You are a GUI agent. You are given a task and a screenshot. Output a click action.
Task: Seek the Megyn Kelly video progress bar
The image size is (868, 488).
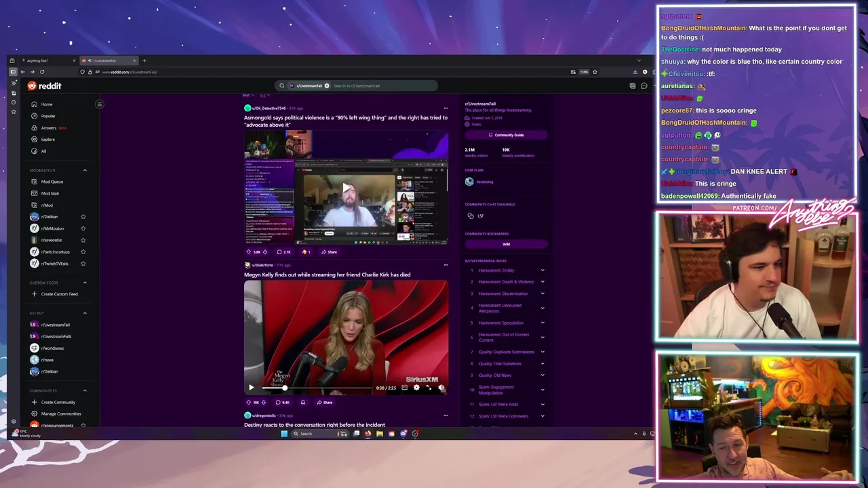point(317,388)
